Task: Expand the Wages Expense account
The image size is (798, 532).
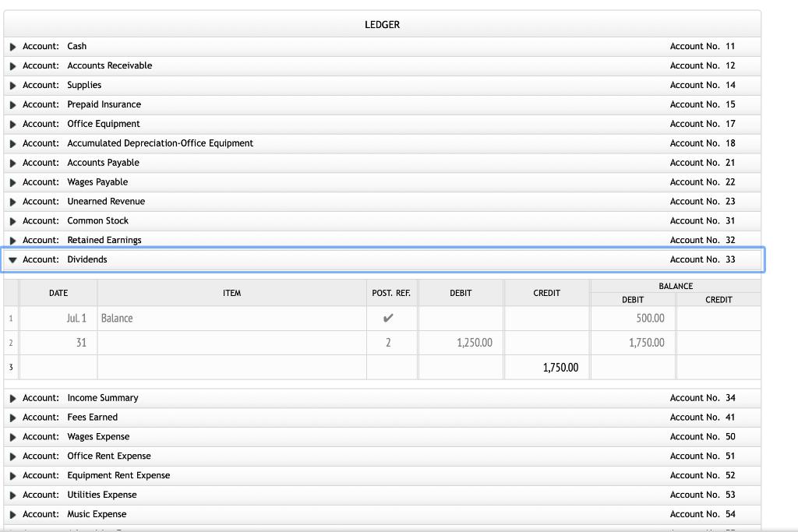Action: tap(12, 436)
